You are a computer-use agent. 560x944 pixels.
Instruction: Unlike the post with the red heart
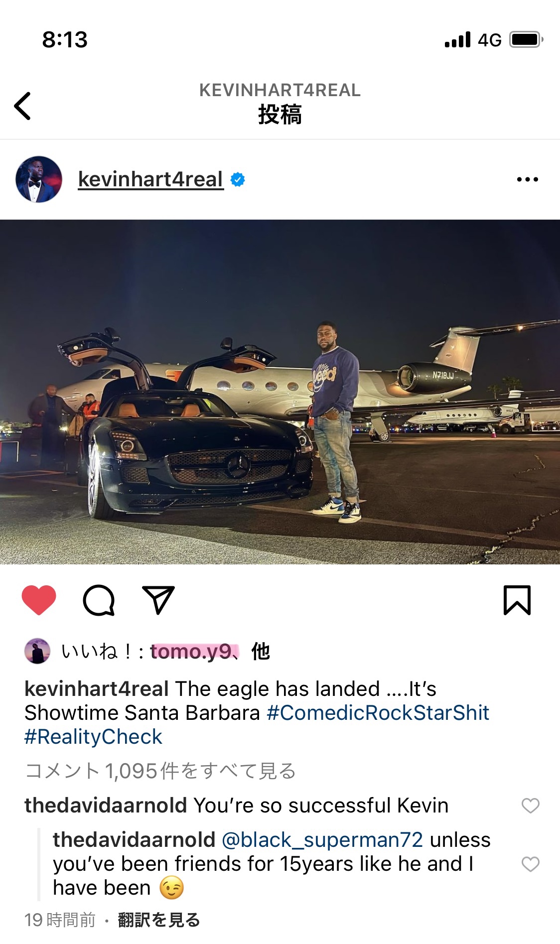point(39,600)
